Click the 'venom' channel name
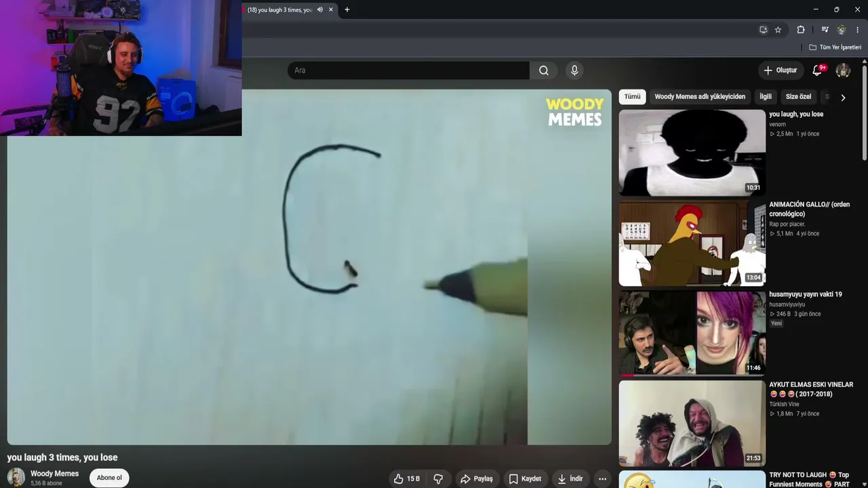This screenshot has height=488, width=868. click(x=777, y=125)
